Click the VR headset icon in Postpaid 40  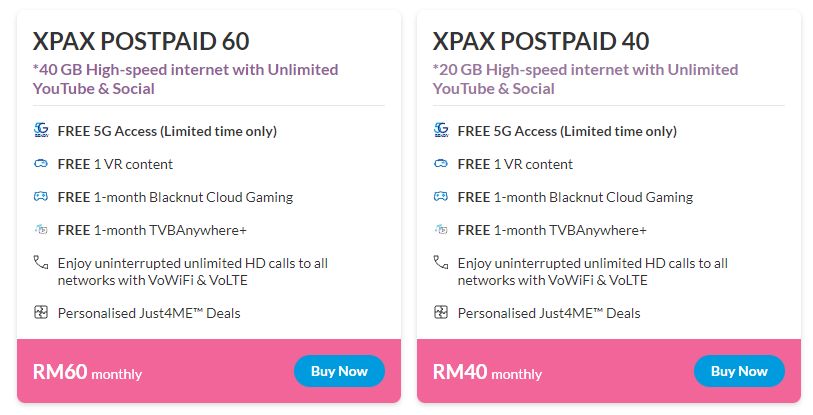click(441, 164)
